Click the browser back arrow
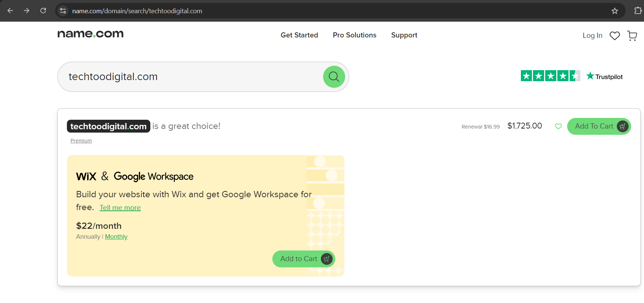 pyautogui.click(x=10, y=11)
